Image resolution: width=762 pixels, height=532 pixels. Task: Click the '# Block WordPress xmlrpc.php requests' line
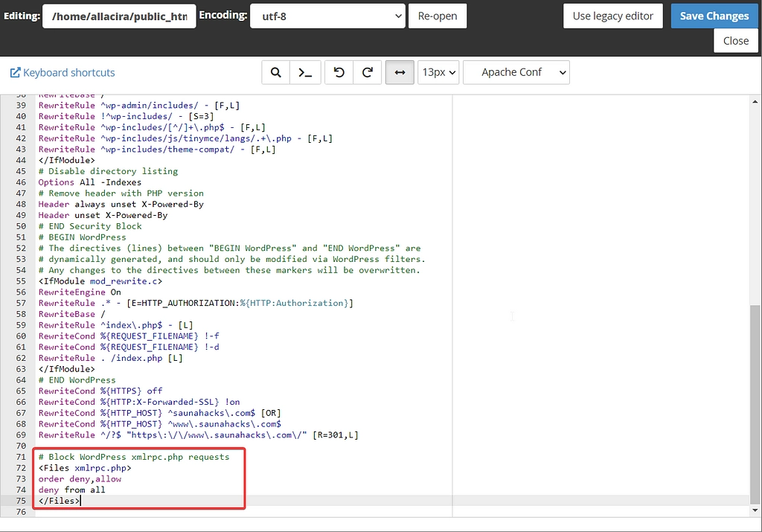pyautogui.click(x=134, y=457)
